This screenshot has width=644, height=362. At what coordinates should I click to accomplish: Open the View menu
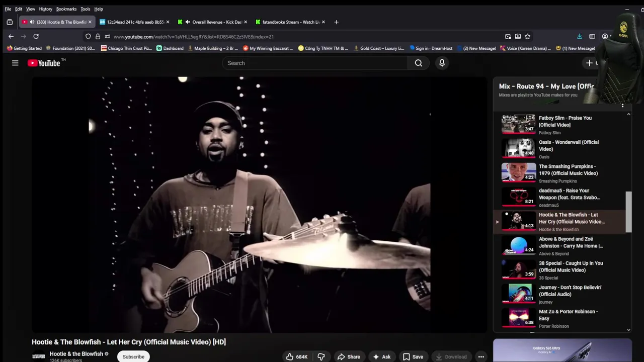(x=31, y=9)
